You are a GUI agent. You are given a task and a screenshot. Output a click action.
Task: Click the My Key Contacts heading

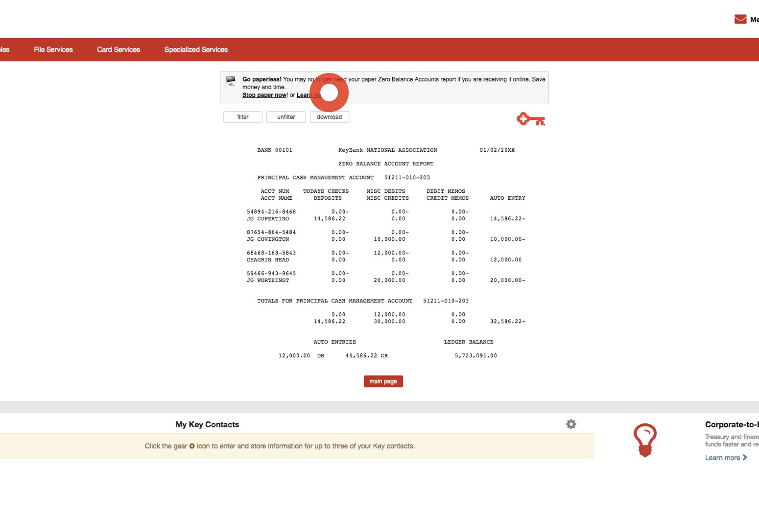[x=207, y=424]
